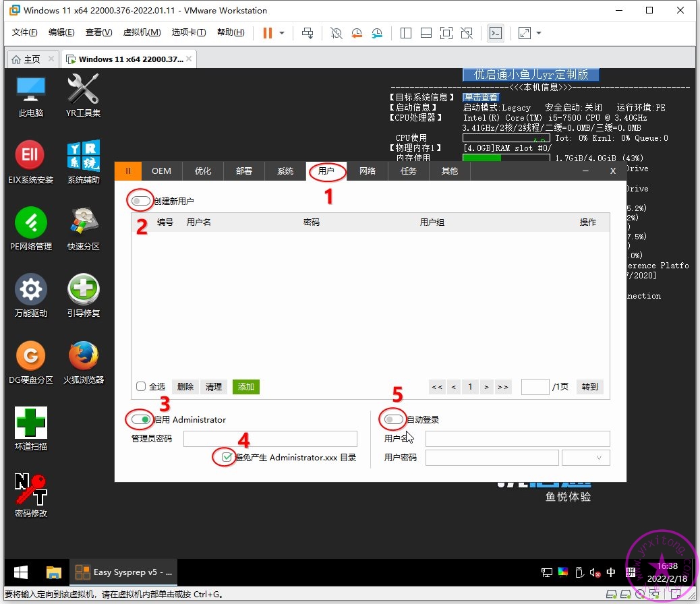Image resolution: width=700 pixels, height=604 pixels.
Task: Click the Unity mode toolbar icon
Action: [x=467, y=33]
